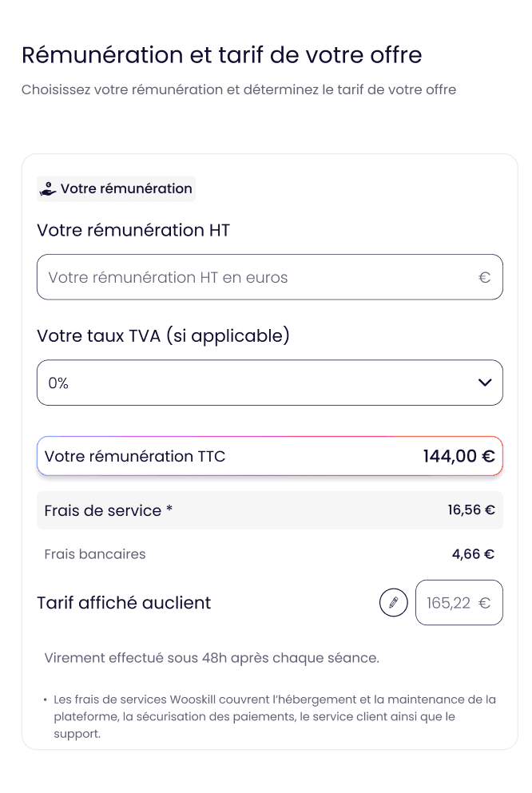Click the Frais bancaires label
Viewport: 532px width, 793px height.
click(95, 554)
